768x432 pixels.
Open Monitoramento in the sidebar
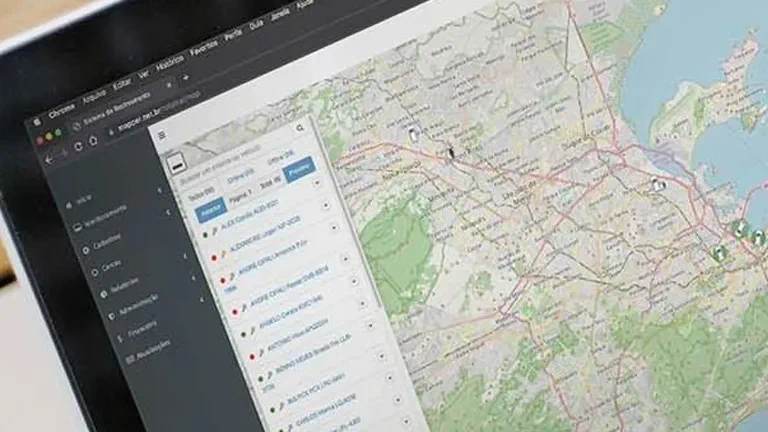point(106,216)
